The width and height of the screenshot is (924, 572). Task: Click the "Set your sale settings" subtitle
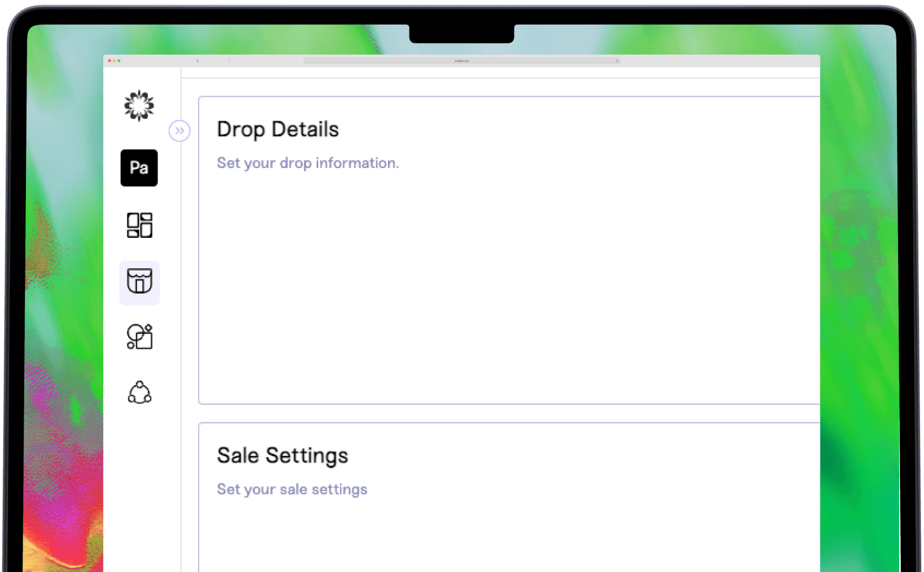pyautogui.click(x=292, y=489)
